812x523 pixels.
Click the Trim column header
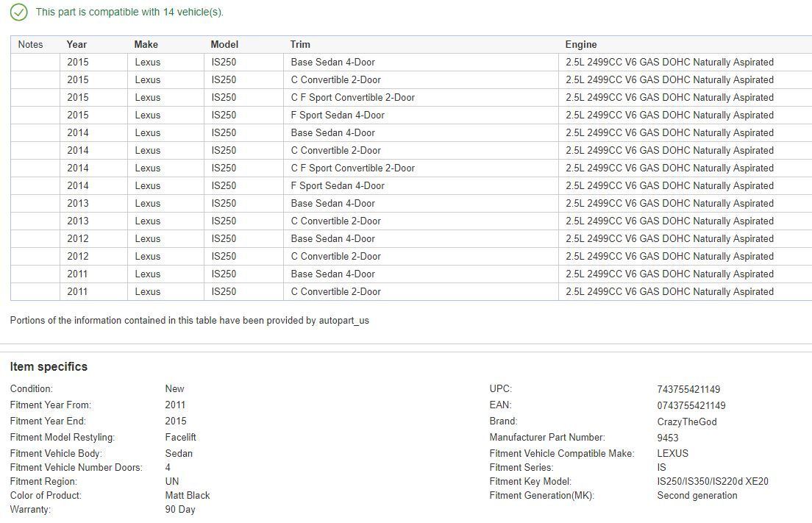click(300, 44)
